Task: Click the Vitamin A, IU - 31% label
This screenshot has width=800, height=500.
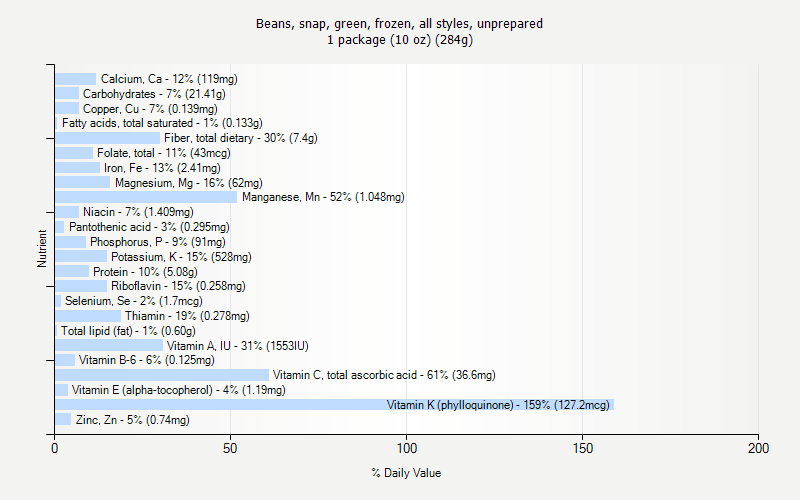Action: pyautogui.click(x=238, y=346)
